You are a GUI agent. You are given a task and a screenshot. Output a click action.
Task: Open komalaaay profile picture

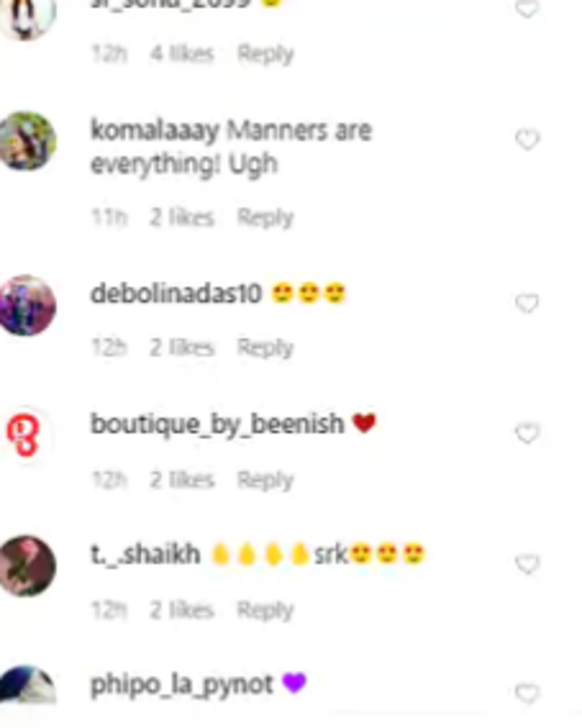27,142
